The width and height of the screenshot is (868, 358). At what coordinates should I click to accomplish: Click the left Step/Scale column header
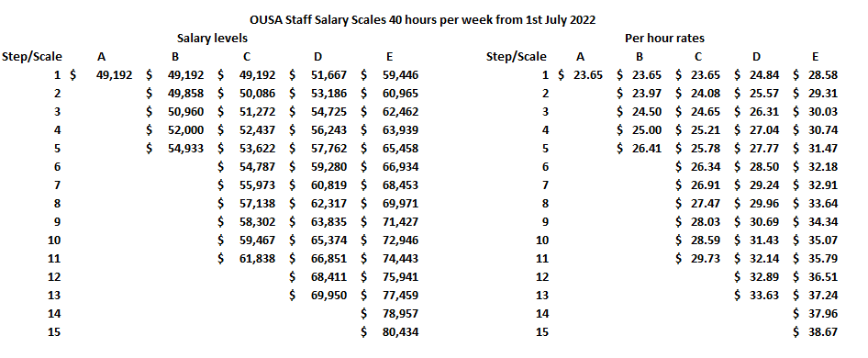32,57
